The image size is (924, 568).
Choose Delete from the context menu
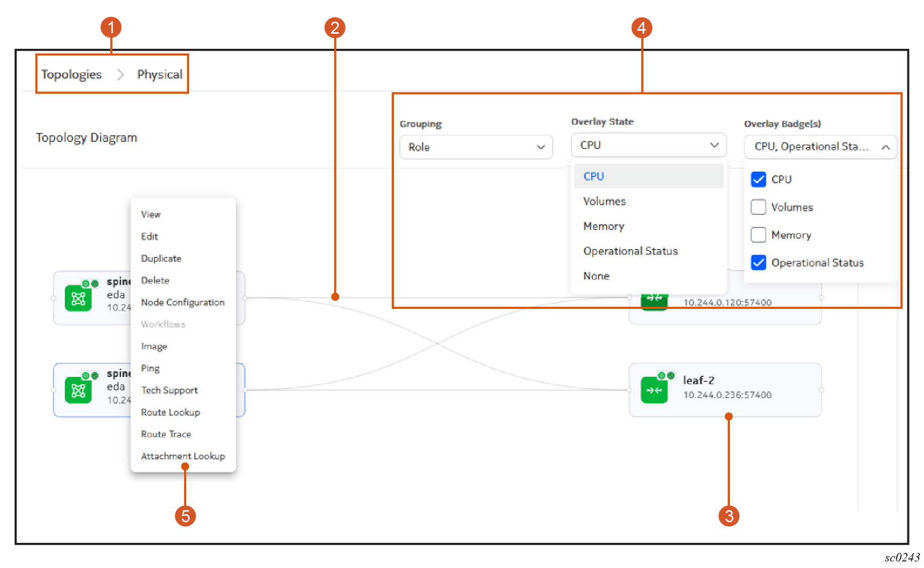pos(183,280)
